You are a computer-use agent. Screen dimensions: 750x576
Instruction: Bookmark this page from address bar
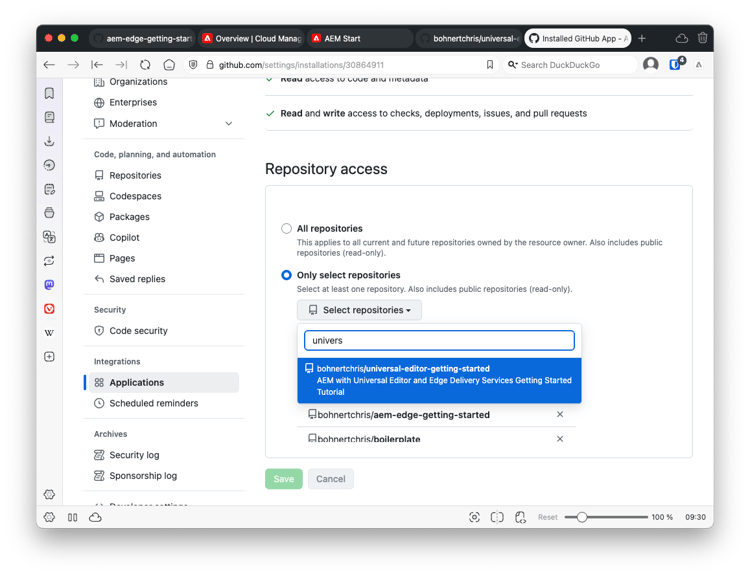pyautogui.click(x=490, y=65)
